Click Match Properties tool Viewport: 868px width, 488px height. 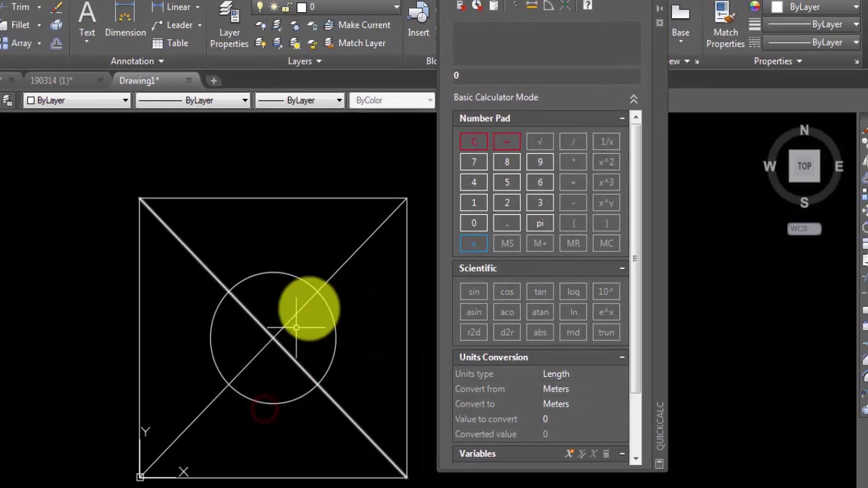point(726,26)
